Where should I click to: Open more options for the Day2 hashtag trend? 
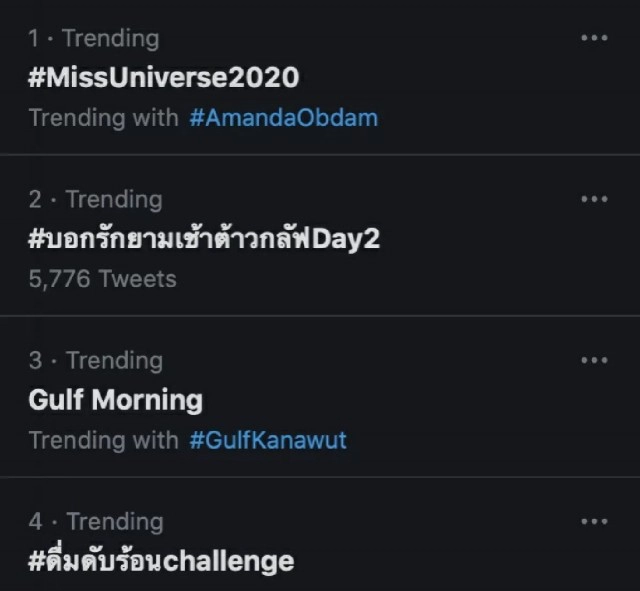click(594, 199)
